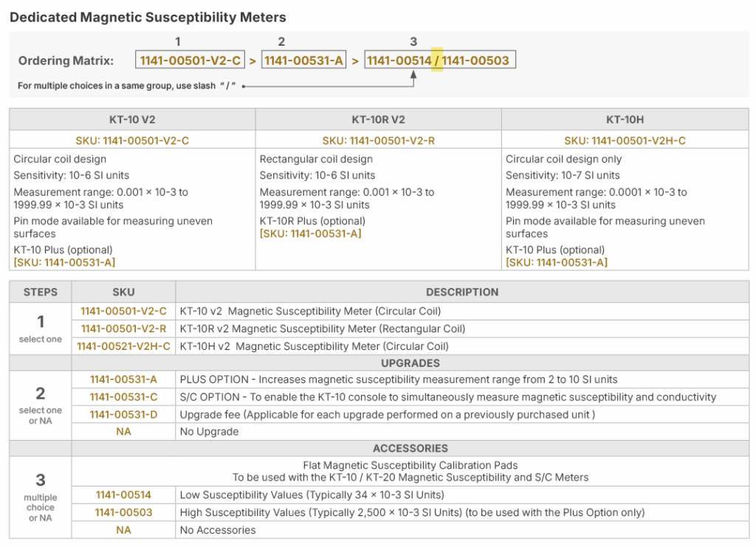
Task: Select SKU cell 1141-00521-V2H-C
Action: click(123, 346)
